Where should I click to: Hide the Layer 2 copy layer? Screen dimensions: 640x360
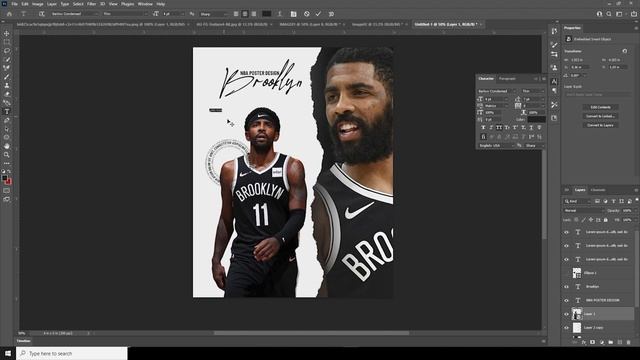coord(567,328)
